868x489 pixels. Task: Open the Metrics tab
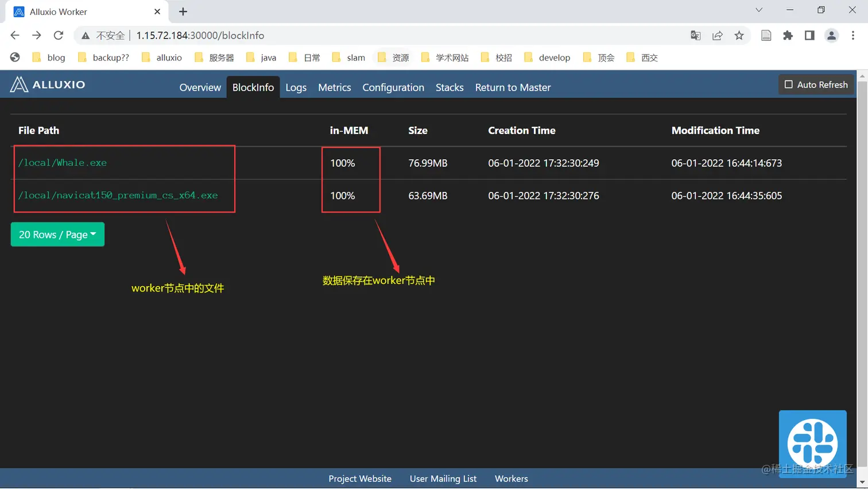pos(335,87)
